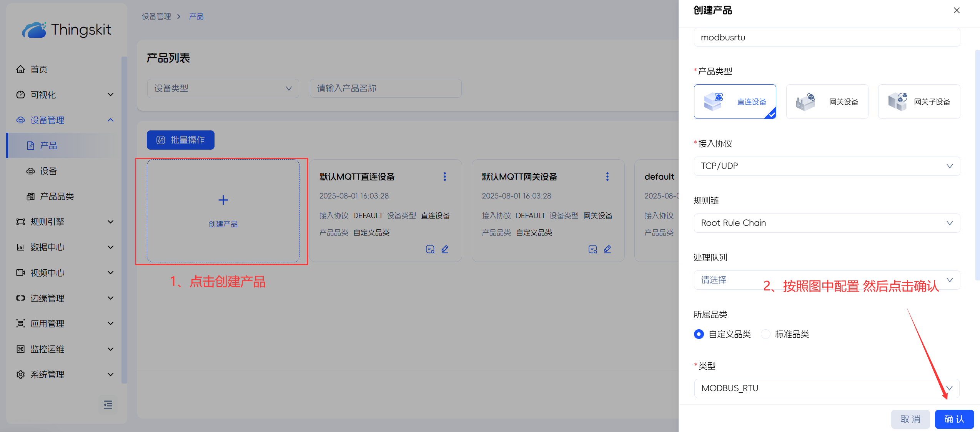This screenshot has width=980, height=432.
Task: Expand the MODBUS_RTU 类型 dropdown
Action: (x=827, y=388)
